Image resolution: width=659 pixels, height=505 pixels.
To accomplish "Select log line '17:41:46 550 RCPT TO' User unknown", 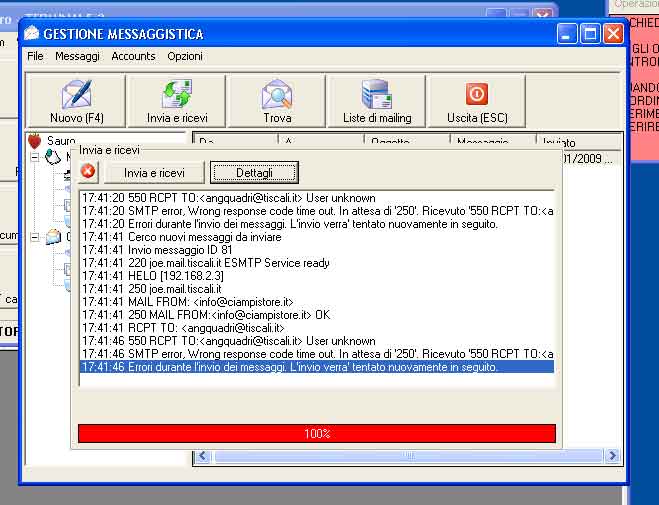I will coord(317,341).
